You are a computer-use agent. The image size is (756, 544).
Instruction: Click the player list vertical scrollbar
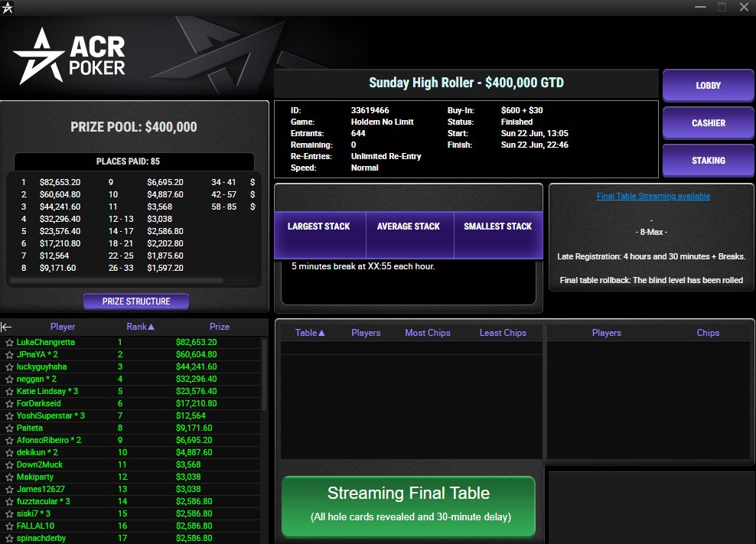point(264,374)
